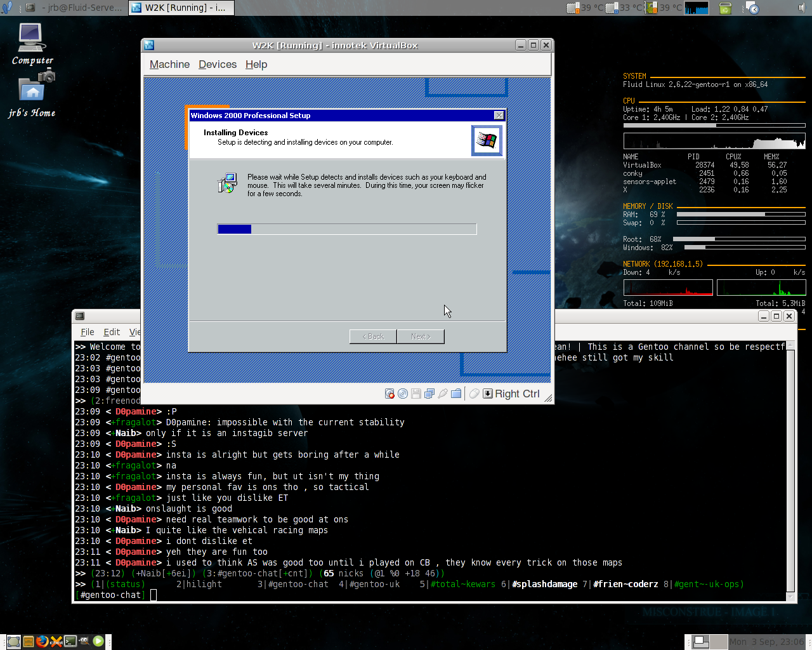This screenshot has width=812, height=650.
Task: Select the #splashdamage window in irssi status bar
Action: click(x=545, y=584)
